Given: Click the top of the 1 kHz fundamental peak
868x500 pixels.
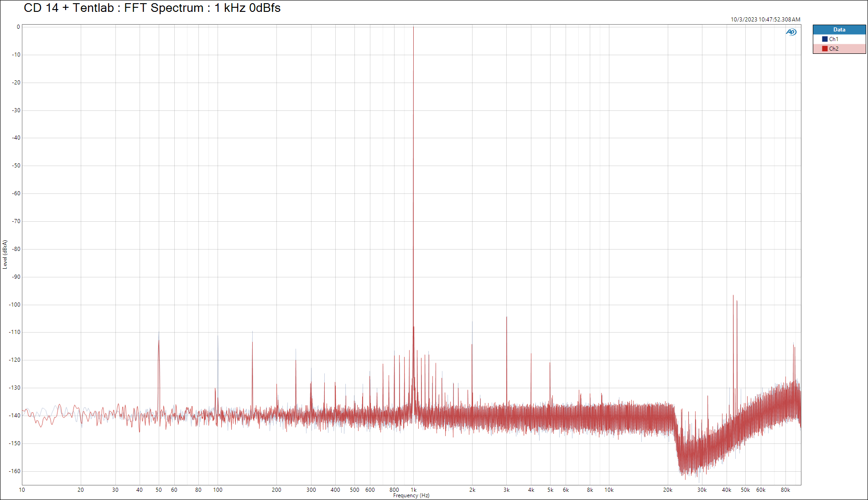Looking at the screenshot, I should pos(413,27).
